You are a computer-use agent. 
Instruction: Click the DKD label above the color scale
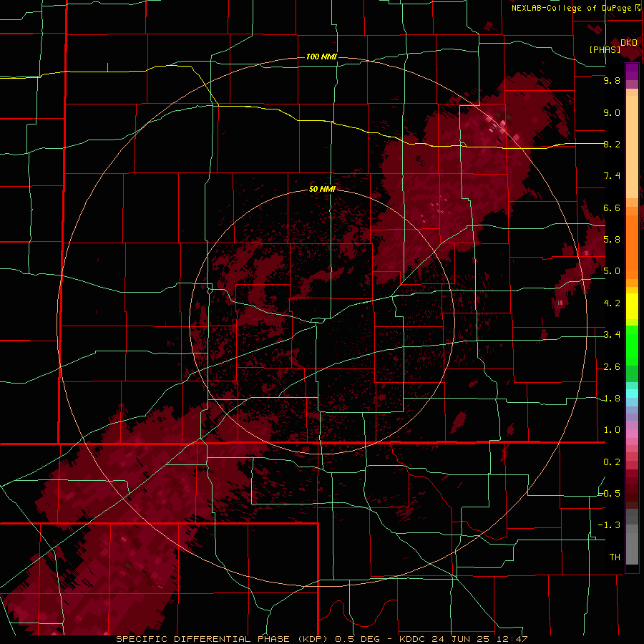click(629, 43)
